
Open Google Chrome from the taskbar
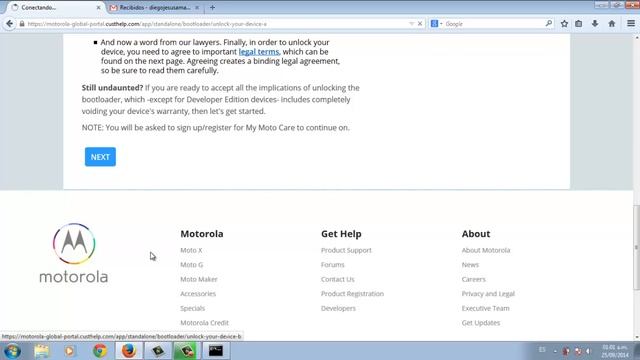pos(100,351)
